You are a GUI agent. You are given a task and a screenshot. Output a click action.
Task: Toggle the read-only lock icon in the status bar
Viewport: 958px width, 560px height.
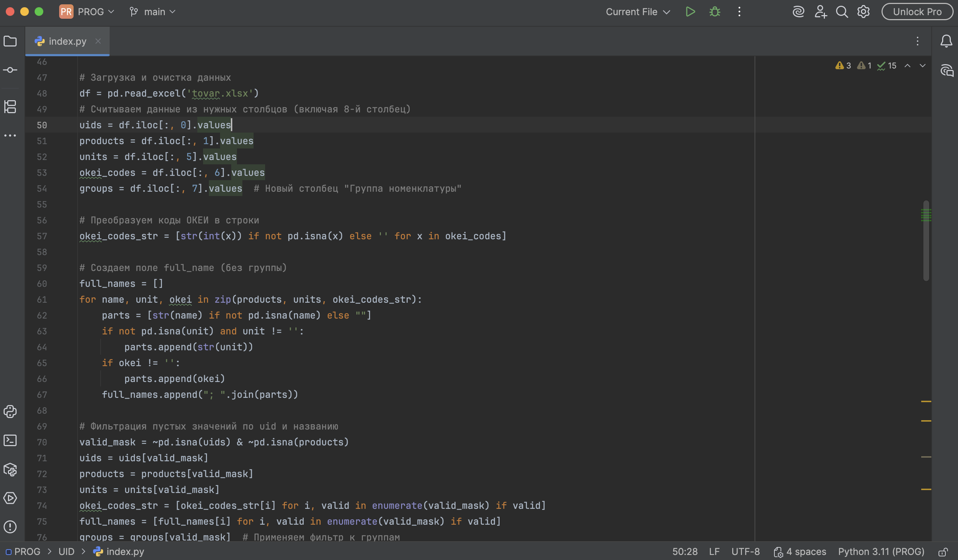[x=943, y=552]
